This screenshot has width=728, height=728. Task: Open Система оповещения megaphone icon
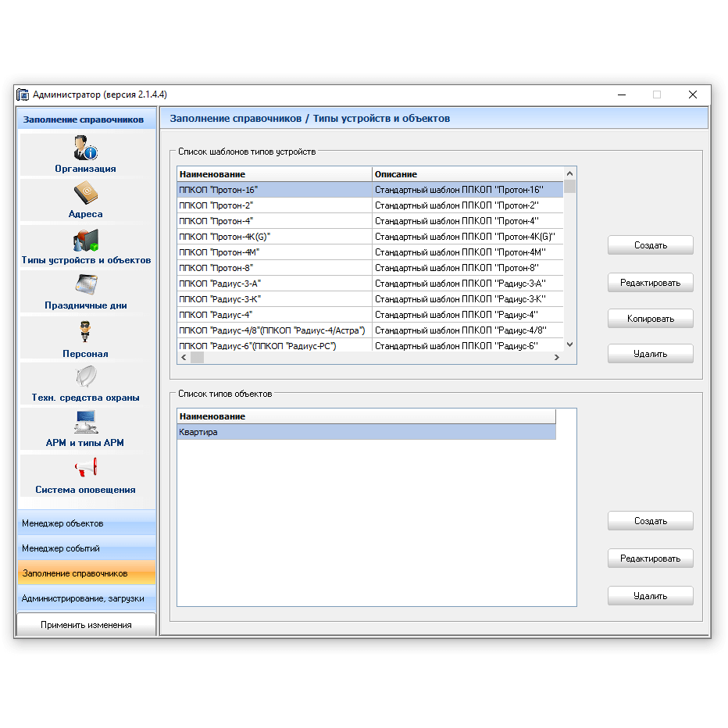86,467
